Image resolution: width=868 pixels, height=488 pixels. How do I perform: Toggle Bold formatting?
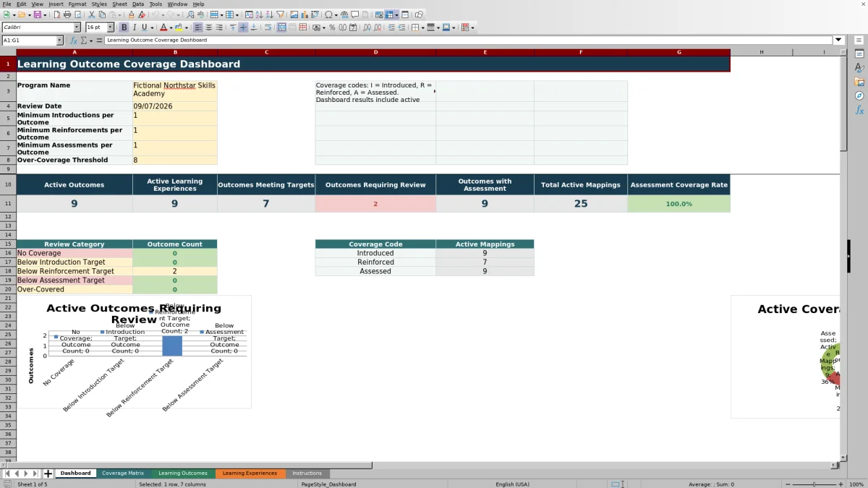124,27
